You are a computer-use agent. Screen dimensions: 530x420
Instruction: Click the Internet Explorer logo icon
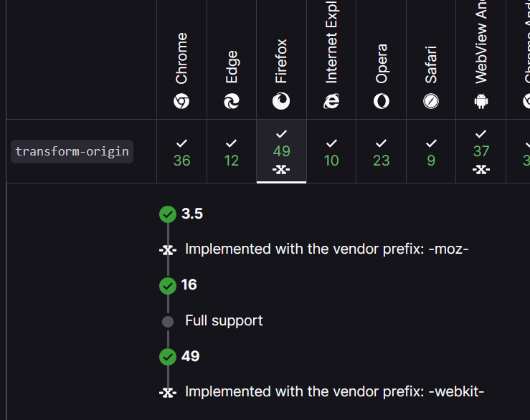331,102
